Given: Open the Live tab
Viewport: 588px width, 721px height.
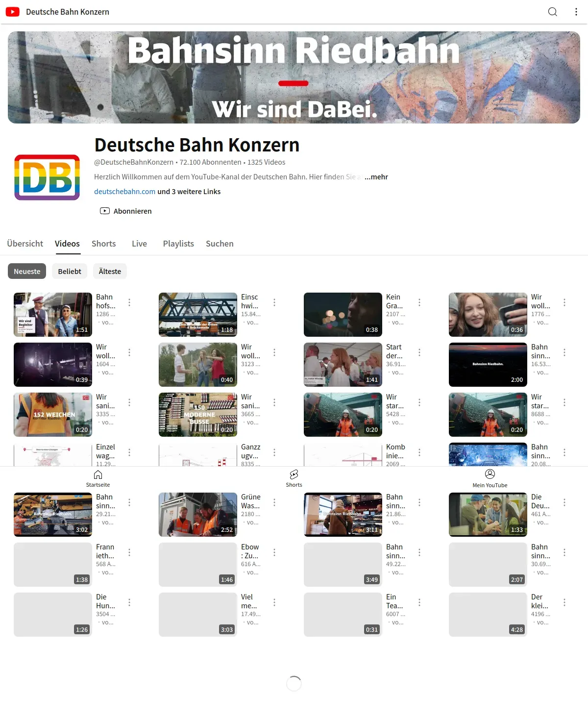Looking at the screenshot, I should pyautogui.click(x=139, y=244).
